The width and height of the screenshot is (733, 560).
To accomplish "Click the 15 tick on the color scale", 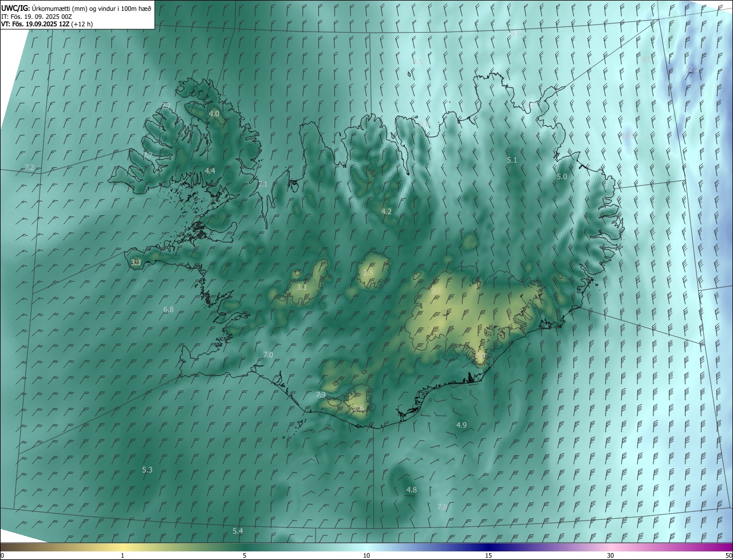I will coord(488,556).
